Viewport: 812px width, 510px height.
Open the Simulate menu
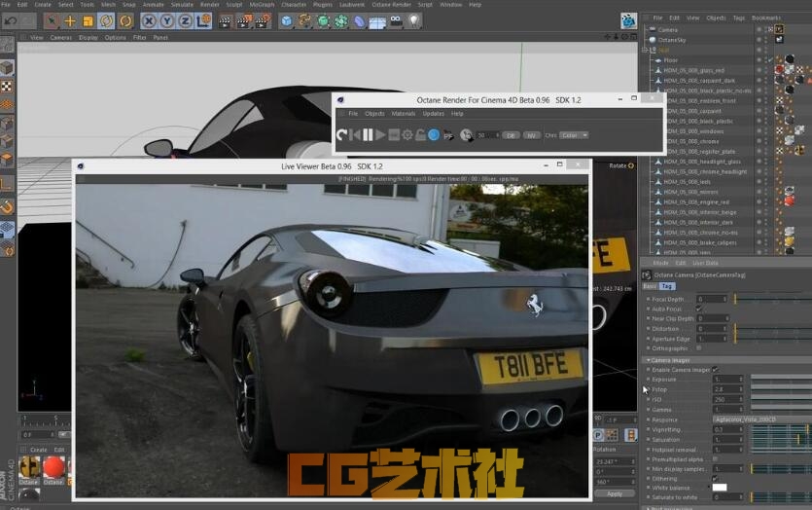click(182, 5)
